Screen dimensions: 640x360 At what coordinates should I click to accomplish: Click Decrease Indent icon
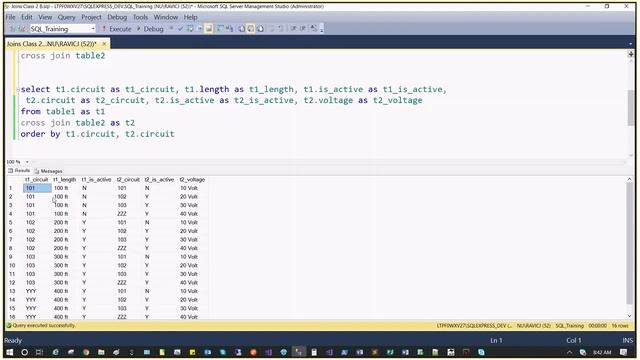[x=293, y=29]
